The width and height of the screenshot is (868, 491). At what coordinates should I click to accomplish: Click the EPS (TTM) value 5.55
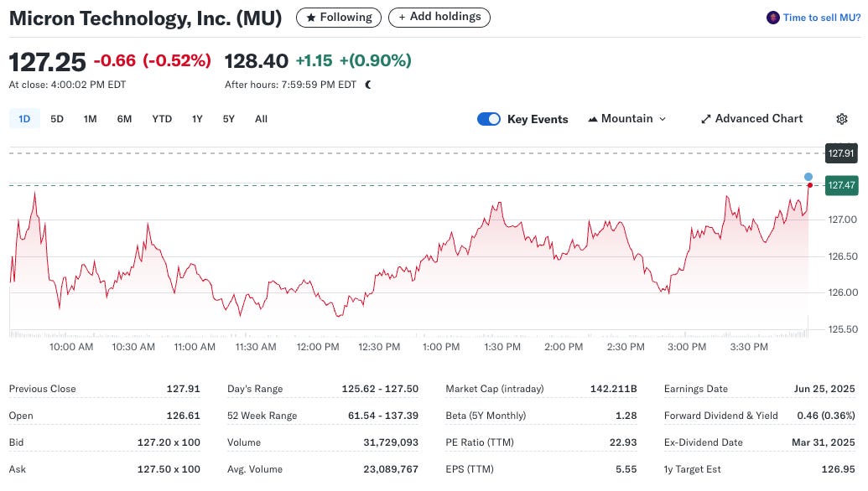point(626,469)
